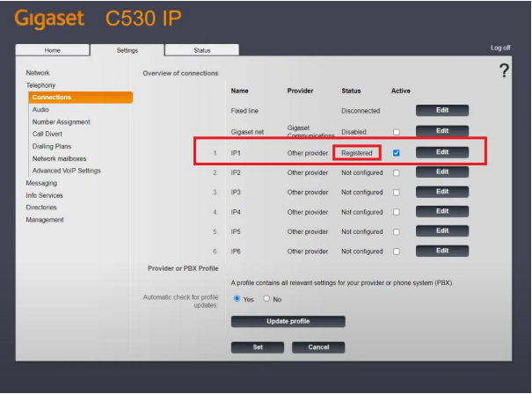Open the Audio settings page

pos(40,110)
